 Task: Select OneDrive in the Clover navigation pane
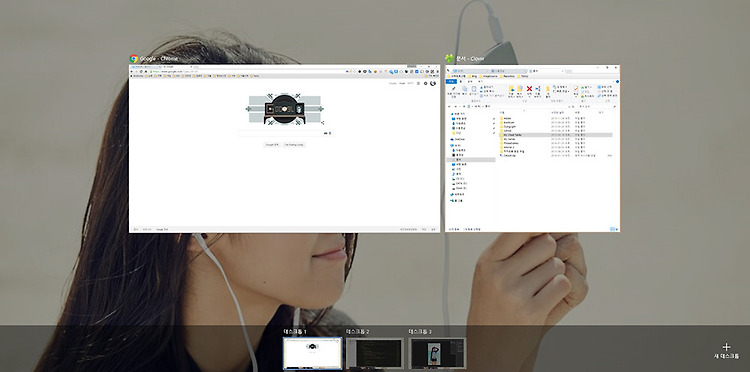(457, 139)
